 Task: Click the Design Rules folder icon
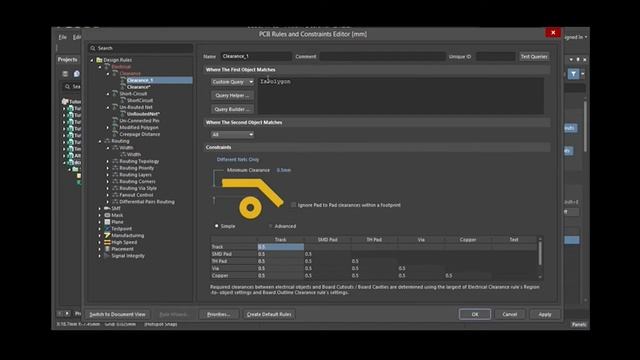[x=99, y=60]
